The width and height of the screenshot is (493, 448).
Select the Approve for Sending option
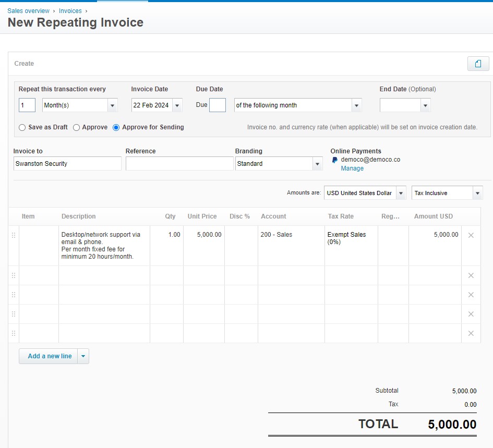pos(115,127)
